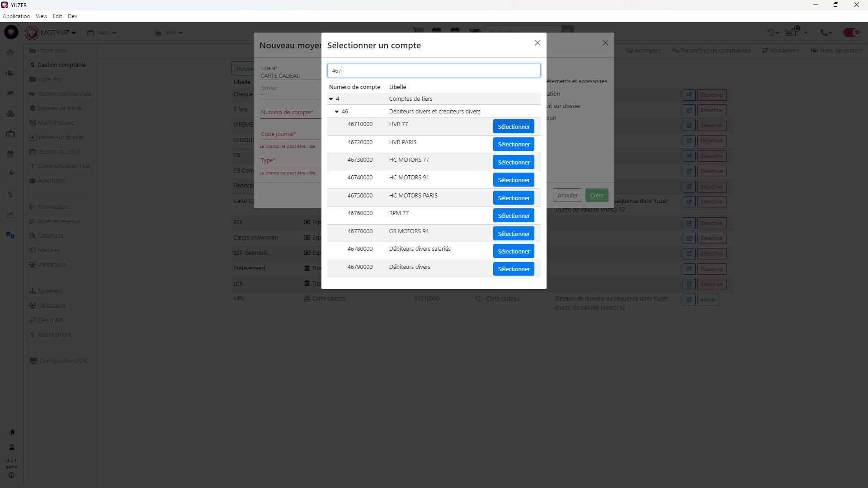Close the Sélectionner un compte dialog
This screenshot has height=488, width=868.
coord(537,43)
